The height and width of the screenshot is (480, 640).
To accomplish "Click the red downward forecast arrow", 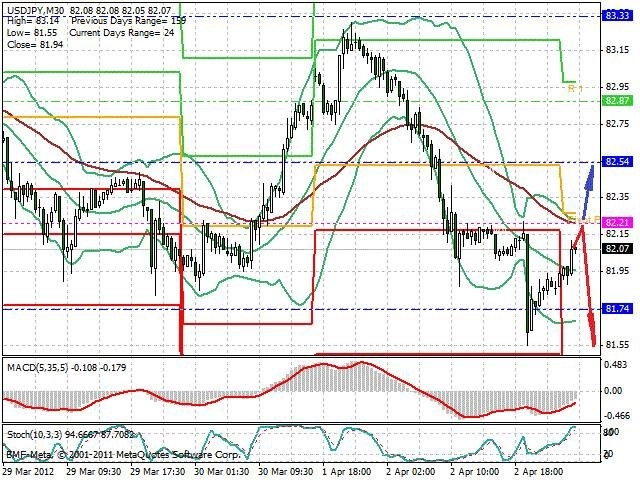I will pyautogui.click(x=588, y=286).
